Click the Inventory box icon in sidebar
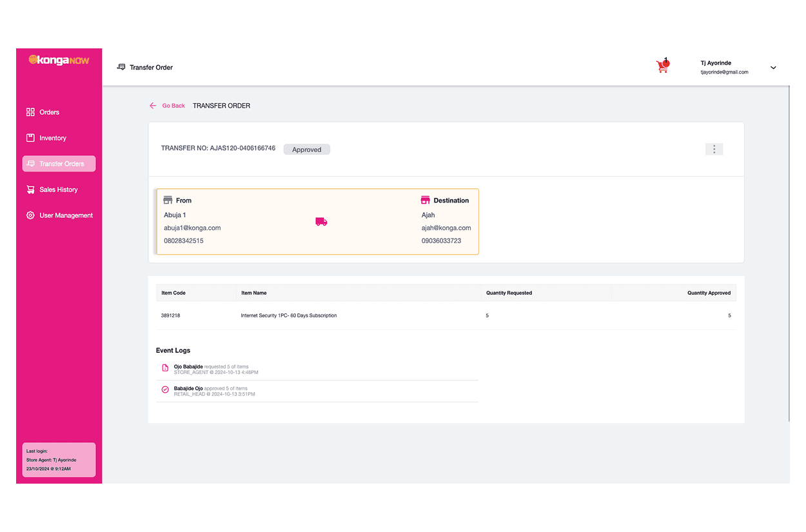 pos(30,138)
